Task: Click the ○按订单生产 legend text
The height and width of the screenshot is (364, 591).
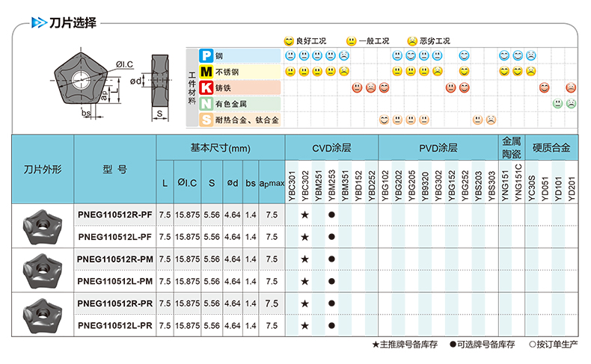Action: pos(554,345)
